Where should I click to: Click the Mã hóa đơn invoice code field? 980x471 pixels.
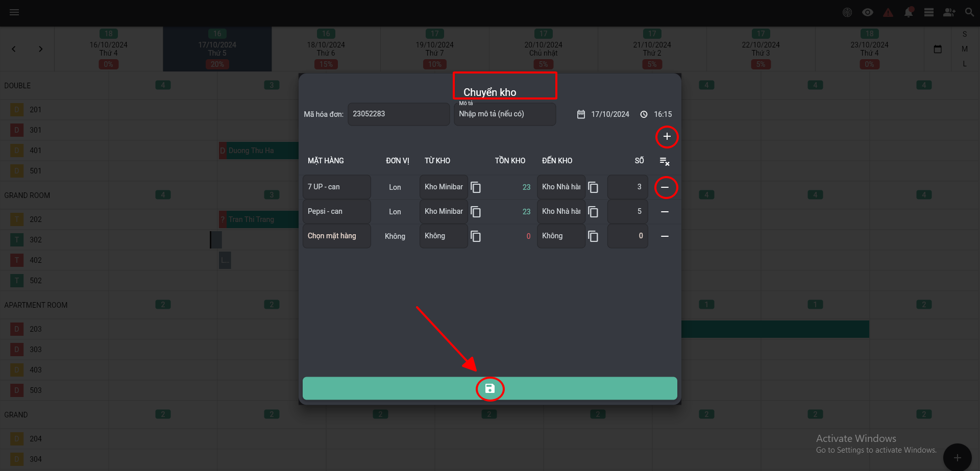(x=399, y=114)
